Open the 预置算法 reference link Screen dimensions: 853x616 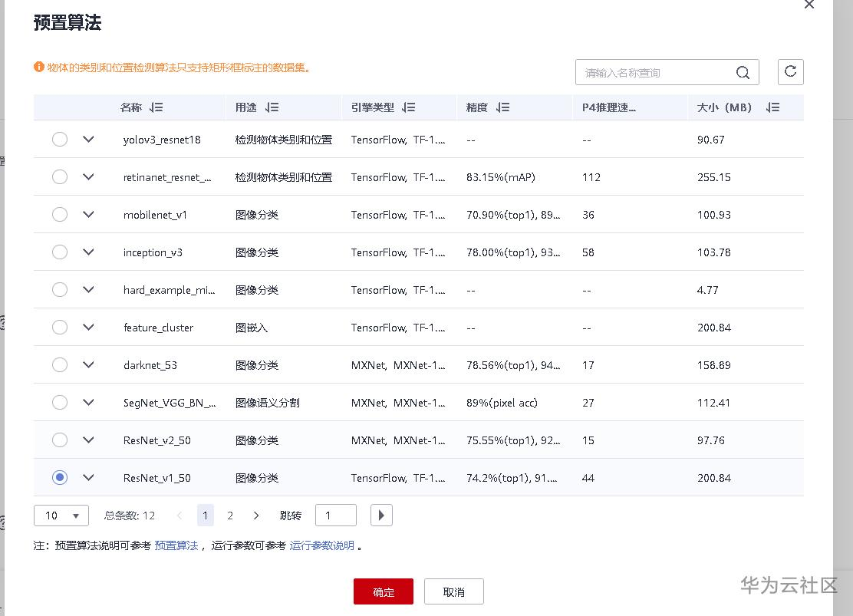(x=176, y=546)
